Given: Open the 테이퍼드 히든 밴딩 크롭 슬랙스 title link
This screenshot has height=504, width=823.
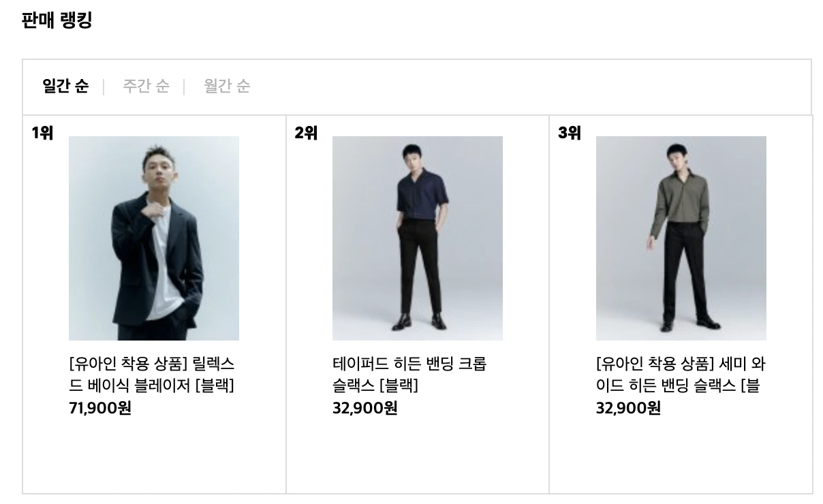Looking at the screenshot, I should coord(409,375).
